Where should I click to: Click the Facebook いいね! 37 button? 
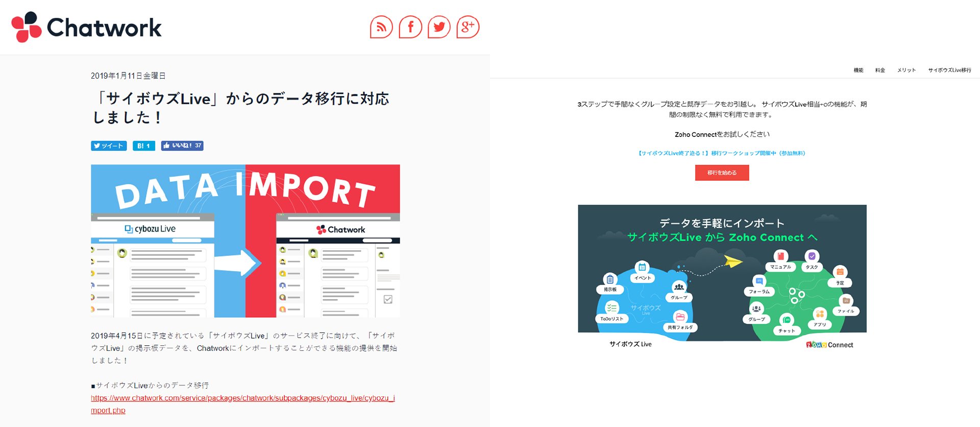182,146
